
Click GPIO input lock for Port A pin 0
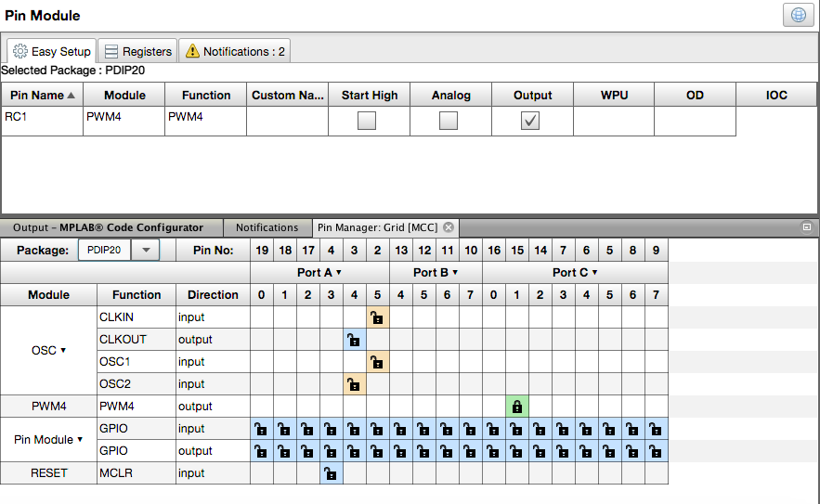[261, 429]
